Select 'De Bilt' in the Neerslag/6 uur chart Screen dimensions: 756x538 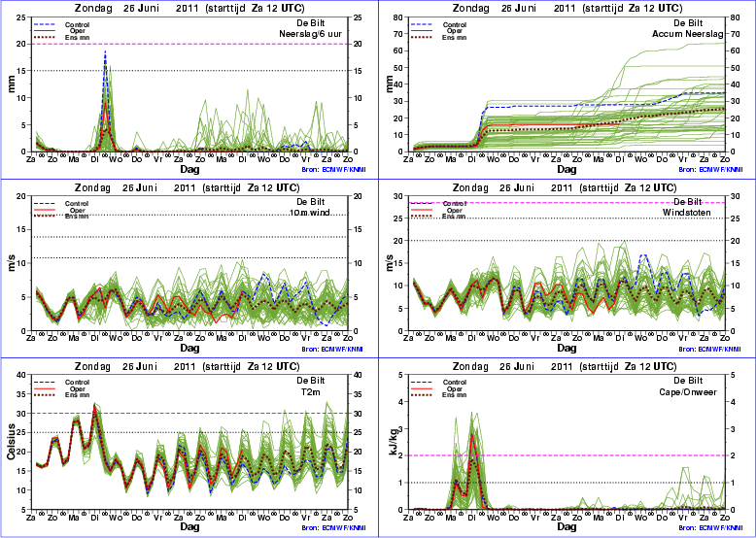pyautogui.click(x=311, y=23)
